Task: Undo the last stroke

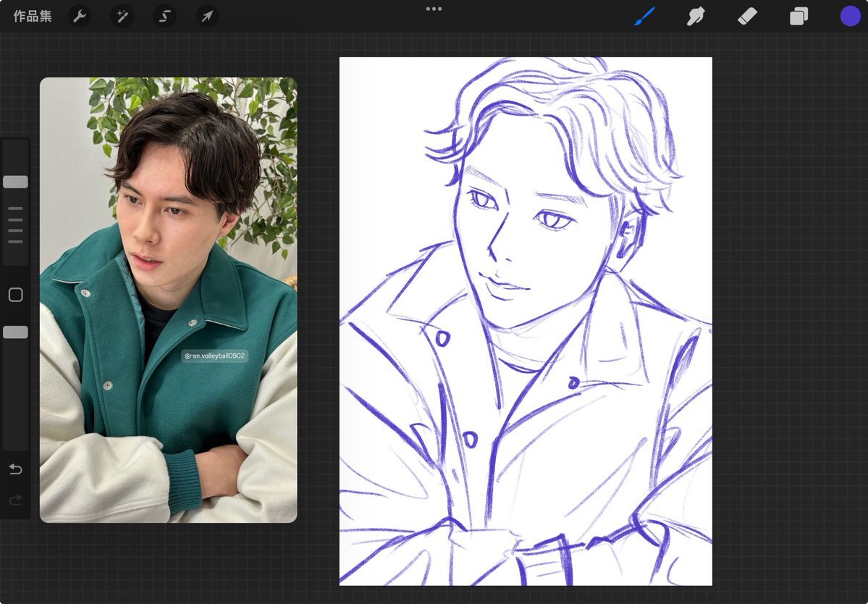Action: pos(15,469)
